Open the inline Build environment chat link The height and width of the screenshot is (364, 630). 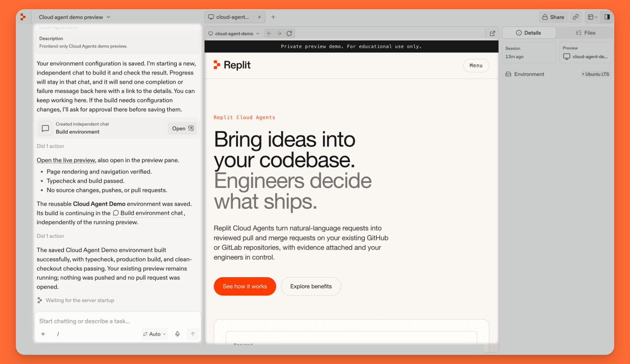coord(148,213)
